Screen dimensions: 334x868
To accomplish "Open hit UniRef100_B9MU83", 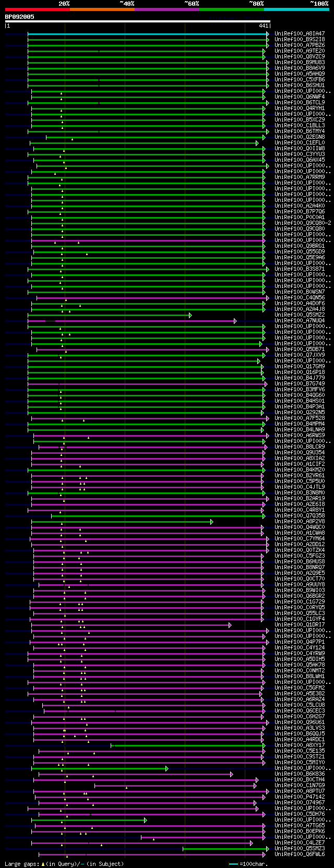I will click(300, 63).
